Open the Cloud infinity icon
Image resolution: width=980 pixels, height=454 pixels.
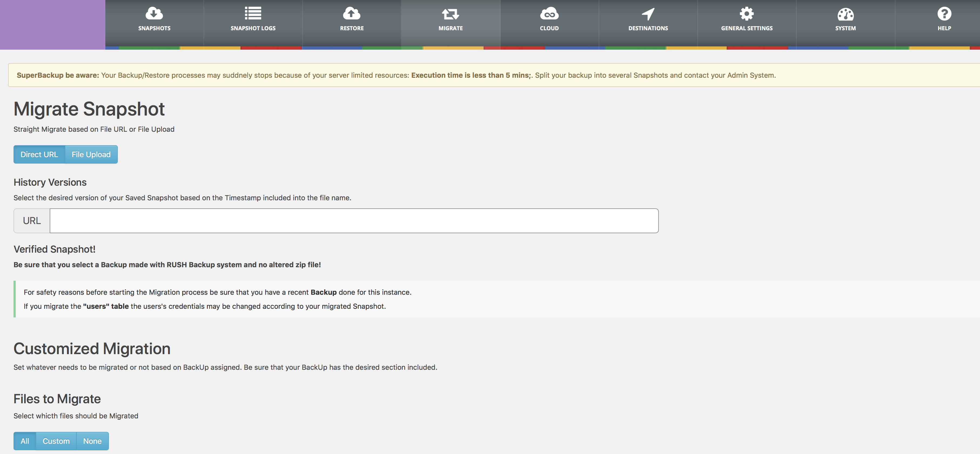(549, 14)
